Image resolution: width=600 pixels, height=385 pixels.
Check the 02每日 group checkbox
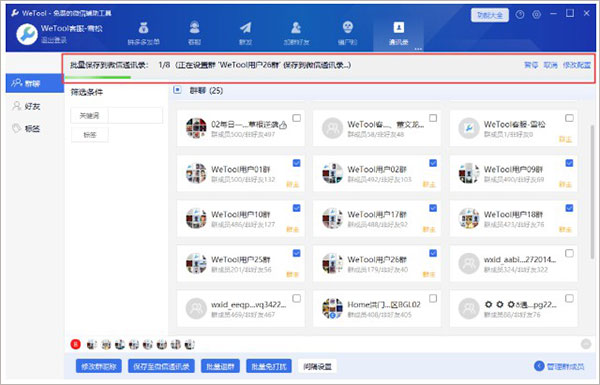296,118
